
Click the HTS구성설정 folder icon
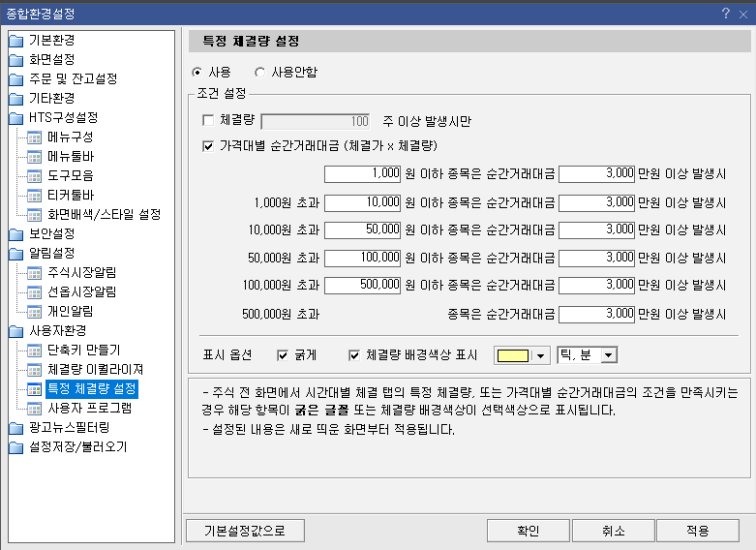[15, 118]
